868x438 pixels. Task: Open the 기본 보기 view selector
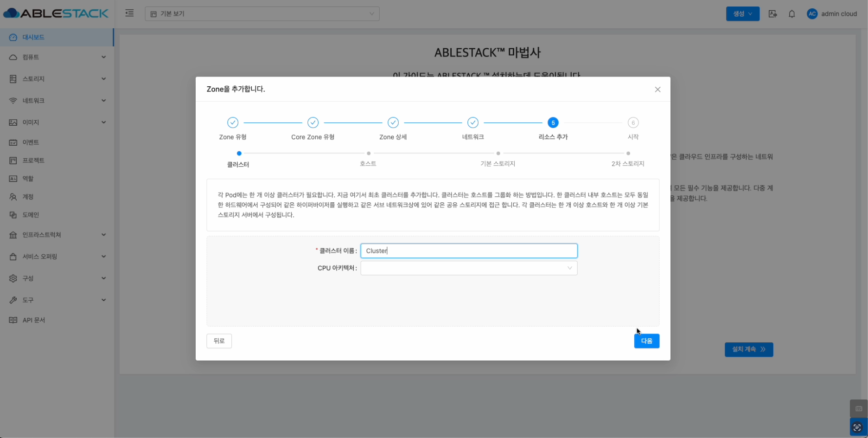(262, 14)
